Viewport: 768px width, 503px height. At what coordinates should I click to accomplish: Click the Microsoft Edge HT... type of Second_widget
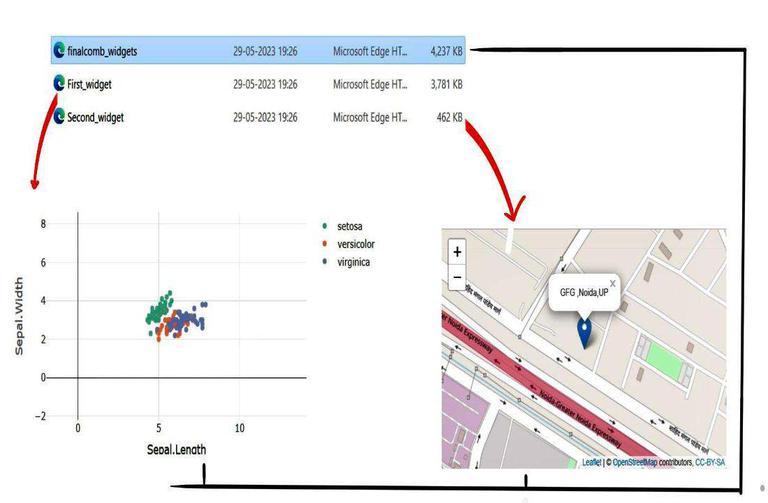pos(370,118)
